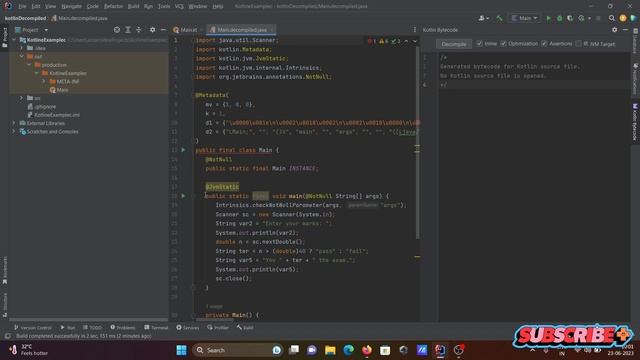Open the Refactor menu
The image size is (640, 360).
tap(113, 7)
